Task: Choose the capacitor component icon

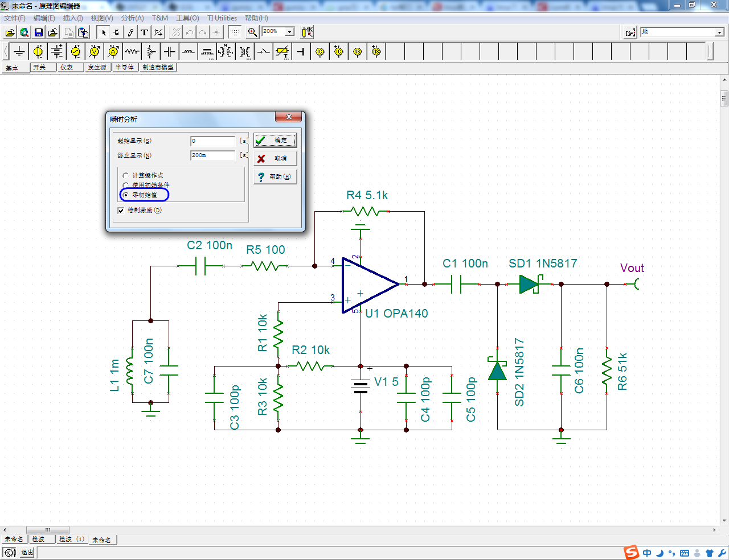Action: pyautogui.click(x=170, y=52)
